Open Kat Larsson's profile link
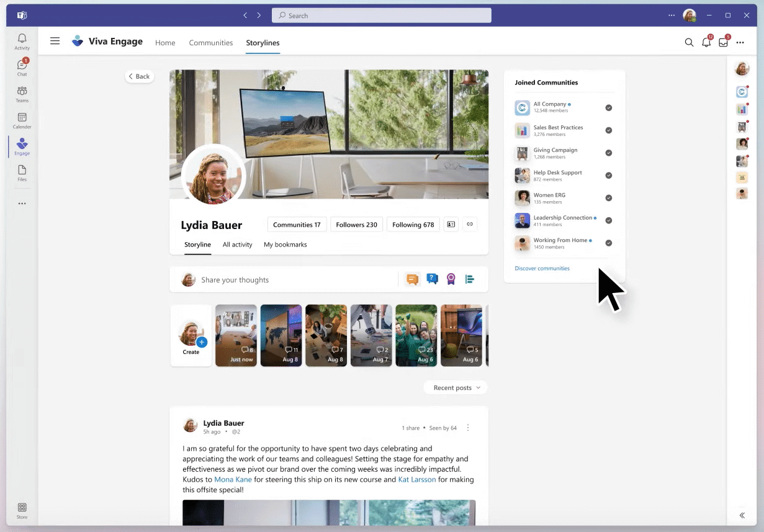764x532 pixels. tap(417, 480)
